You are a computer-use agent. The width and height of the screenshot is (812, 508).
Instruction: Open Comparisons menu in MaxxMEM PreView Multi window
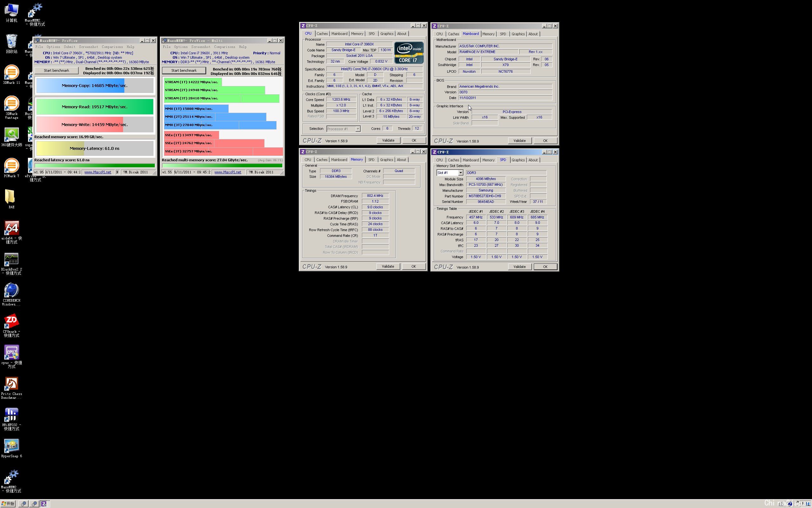pyautogui.click(x=225, y=47)
